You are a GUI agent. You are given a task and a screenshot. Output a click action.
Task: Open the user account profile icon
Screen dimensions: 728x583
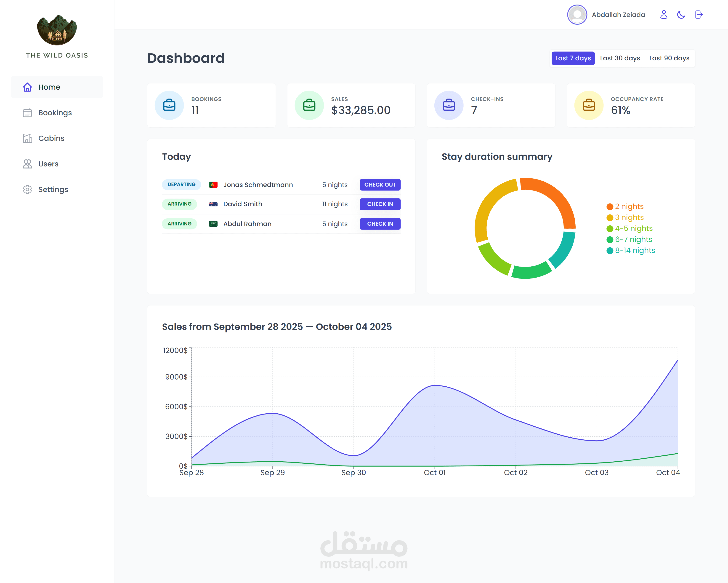click(664, 15)
